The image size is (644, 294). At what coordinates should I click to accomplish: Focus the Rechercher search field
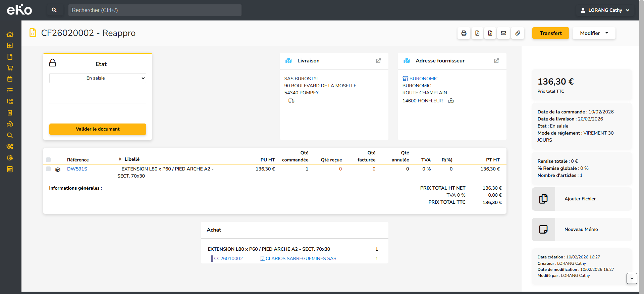tap(155, 10)
